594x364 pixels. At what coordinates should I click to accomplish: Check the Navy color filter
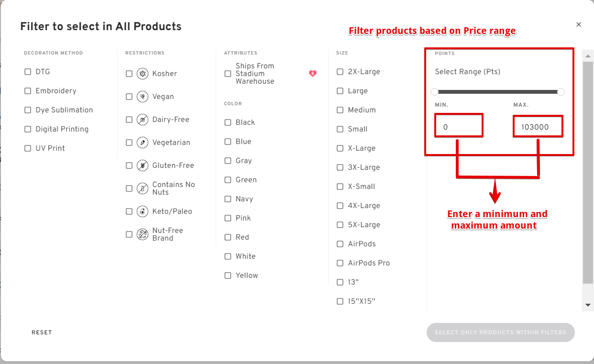point(228,199)
